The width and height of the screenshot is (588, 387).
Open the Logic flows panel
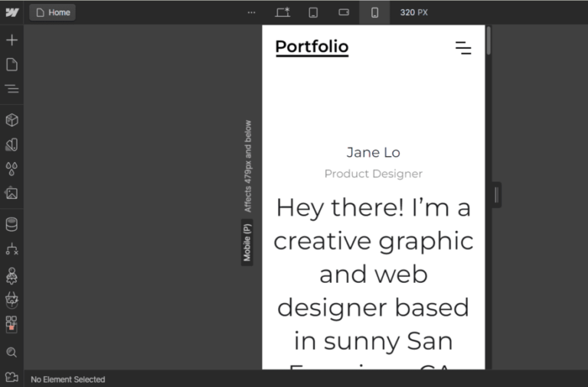pos(11,249)
